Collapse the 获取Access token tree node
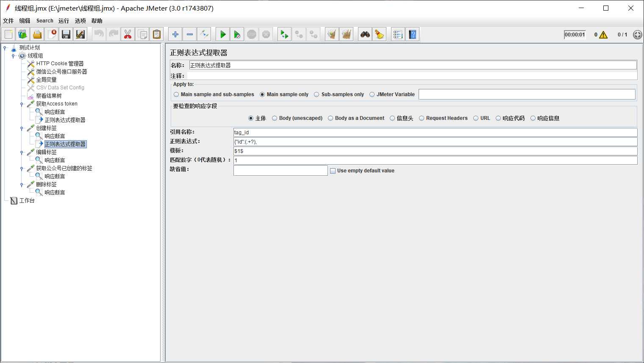This screenshot has height=363, width=644. tap(22, 104)
